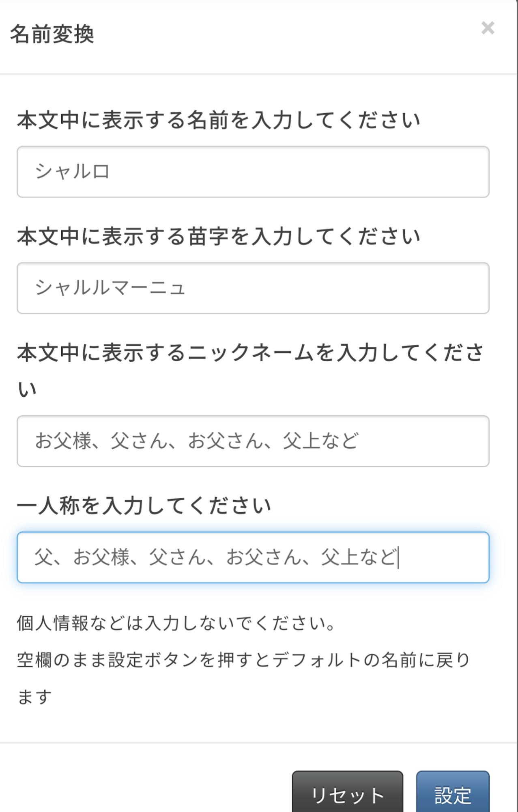Click the ニックネームを入力してください label

(x=250, y=352)
